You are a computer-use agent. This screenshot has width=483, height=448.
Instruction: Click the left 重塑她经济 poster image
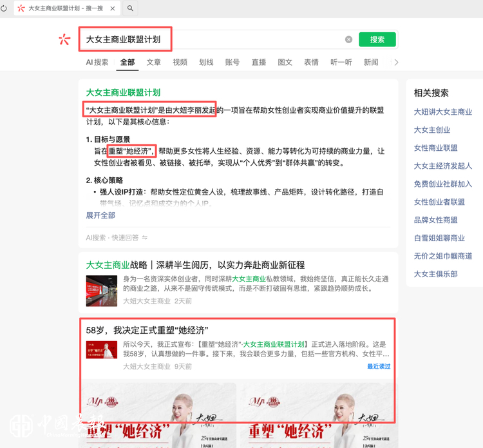(158, 415)
